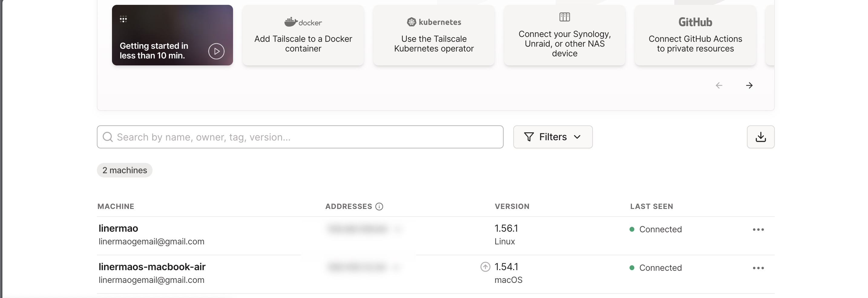Open Connect GitHub Actions card
The image size is (868, 298).
[x=695, y=44]
